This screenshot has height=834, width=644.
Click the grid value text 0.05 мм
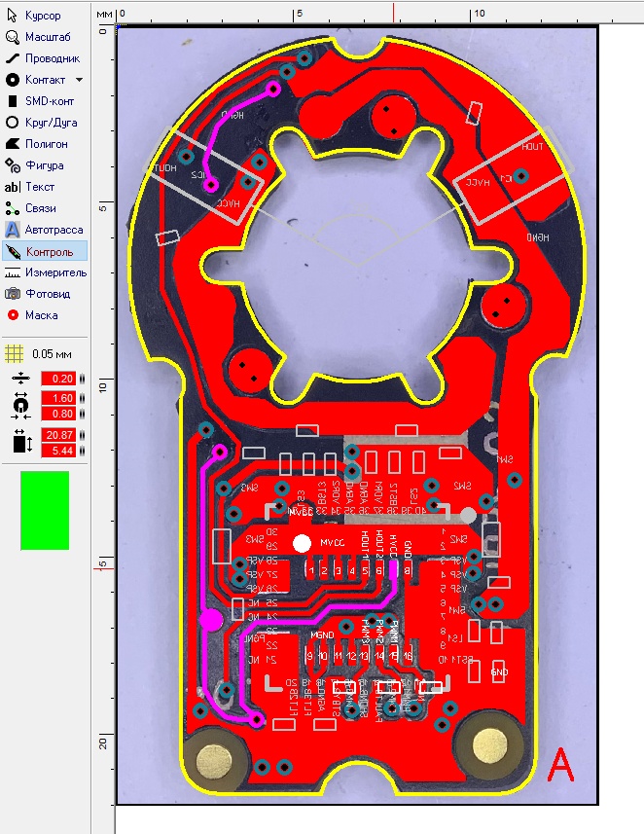pos(52,354)
